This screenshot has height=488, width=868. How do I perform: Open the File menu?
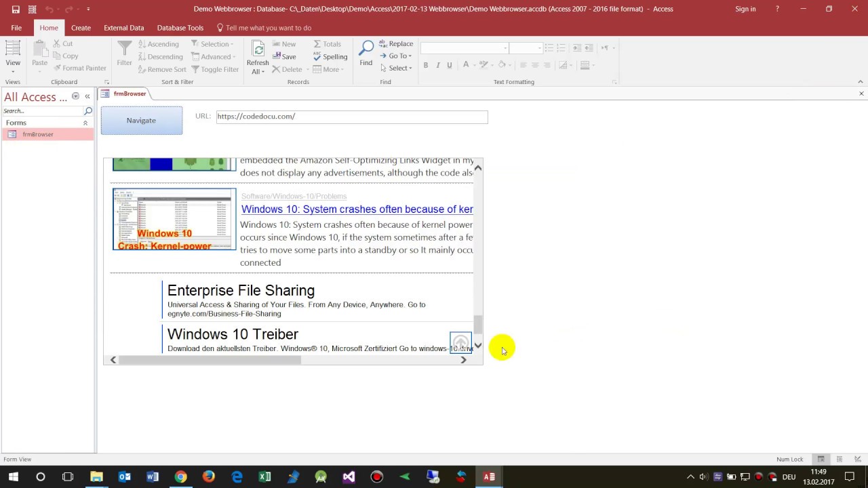pos(16,28)
